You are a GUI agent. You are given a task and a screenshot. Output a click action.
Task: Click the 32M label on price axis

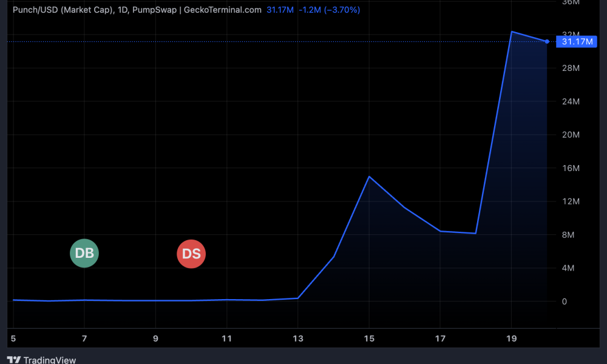[x=569, y=35]
